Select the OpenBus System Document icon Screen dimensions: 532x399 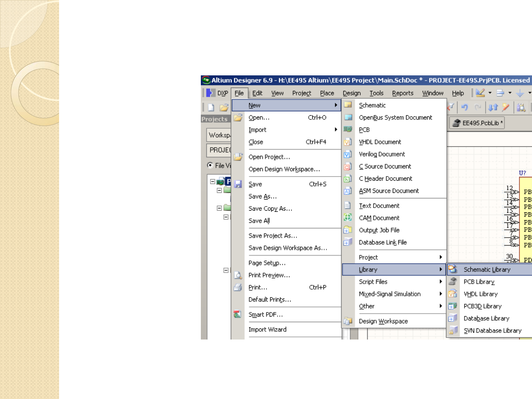pyautogui.click(x=348, y=117)
